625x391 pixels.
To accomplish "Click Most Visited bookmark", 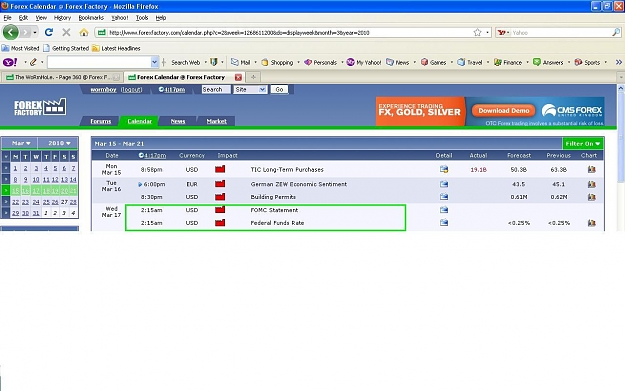I will 20,48.
